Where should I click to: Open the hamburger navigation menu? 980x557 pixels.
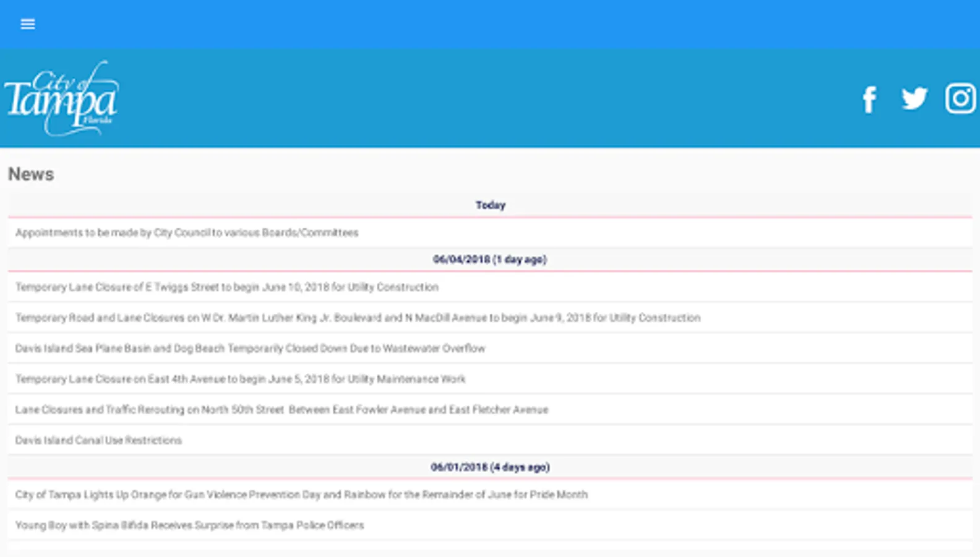coord(28,24)
